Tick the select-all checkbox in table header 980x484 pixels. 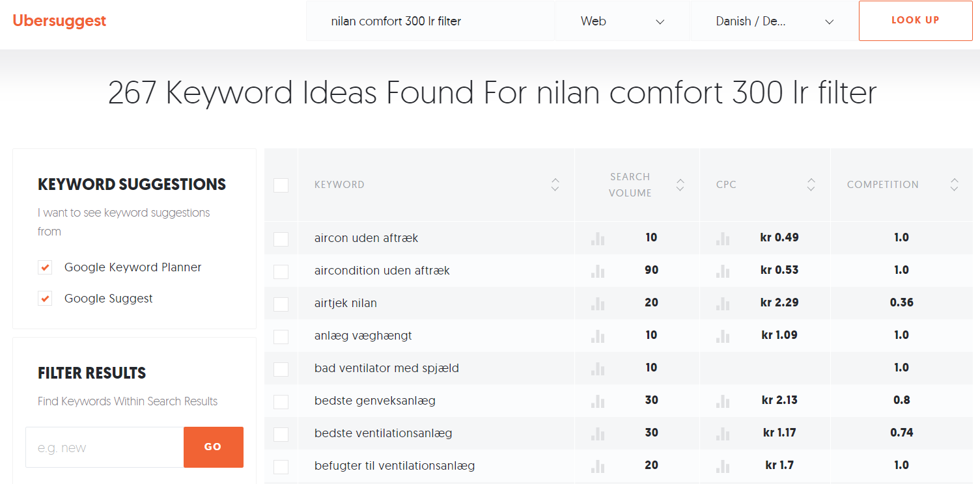[x=281, y=185]
